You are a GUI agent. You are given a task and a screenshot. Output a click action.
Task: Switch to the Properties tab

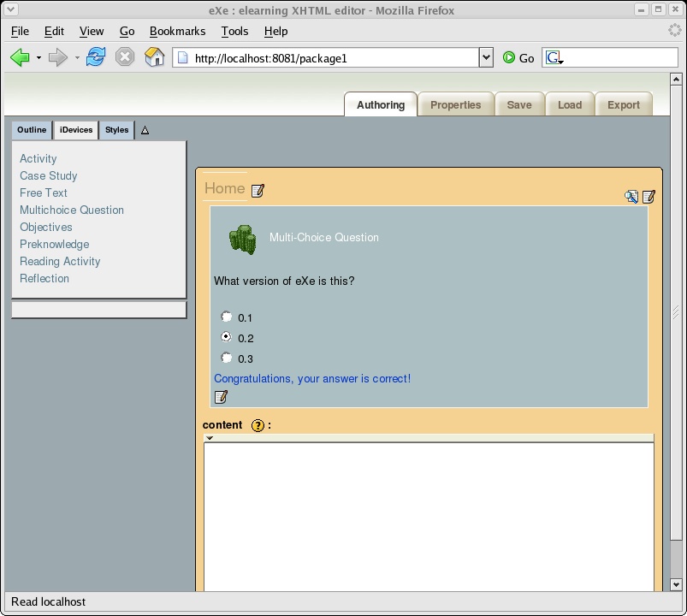456,104
